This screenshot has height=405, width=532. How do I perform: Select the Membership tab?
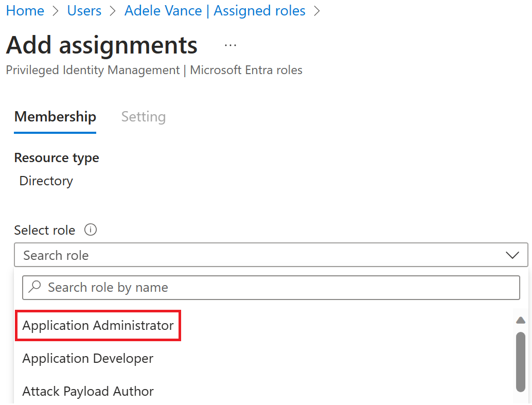pyautogui.click(x=55, y=117)
